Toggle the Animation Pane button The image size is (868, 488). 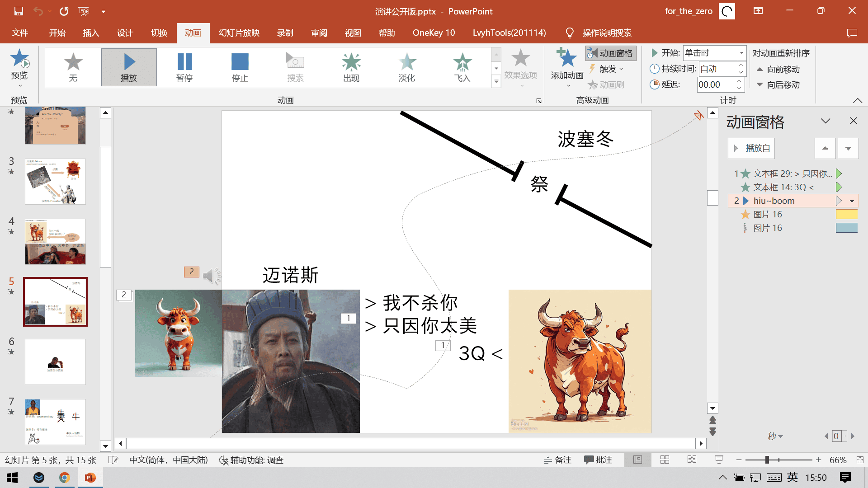tap(611, 53)
